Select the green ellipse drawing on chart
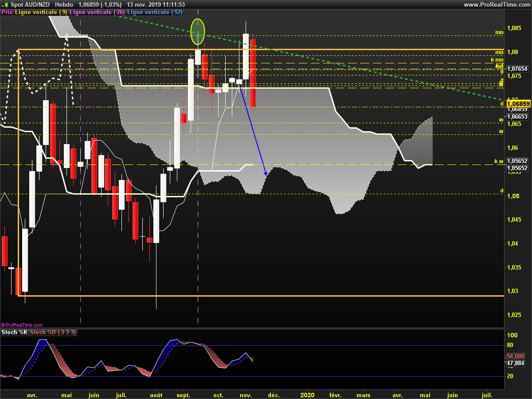This screenshot has height=399, width=532. (x=198, y=31)
